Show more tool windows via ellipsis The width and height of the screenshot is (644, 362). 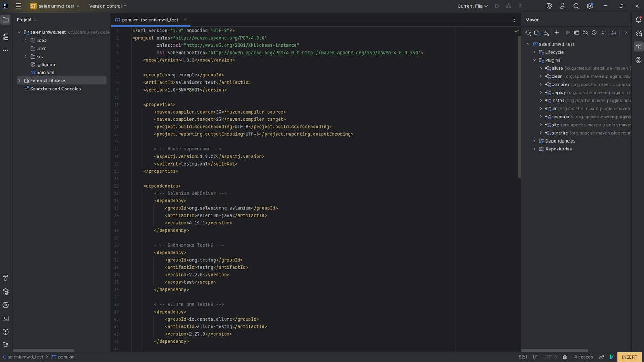pyautogui.click(x=5, y=50)
